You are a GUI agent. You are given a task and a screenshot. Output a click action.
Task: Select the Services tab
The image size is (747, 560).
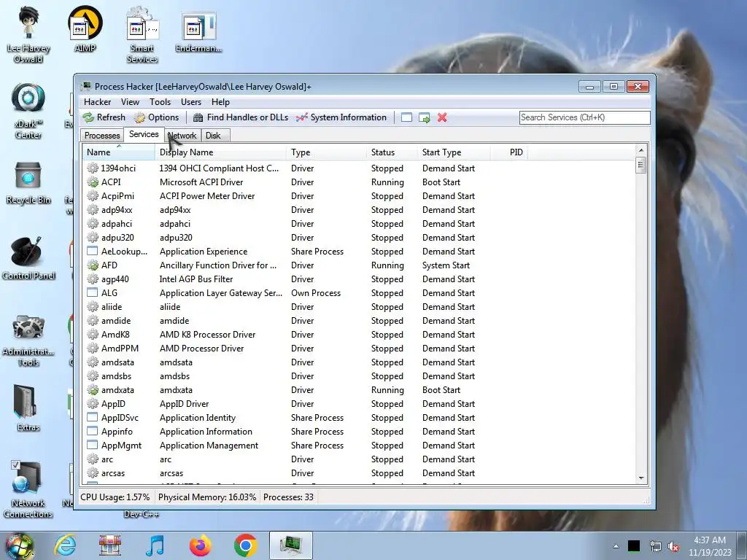(x=144, y=135)
